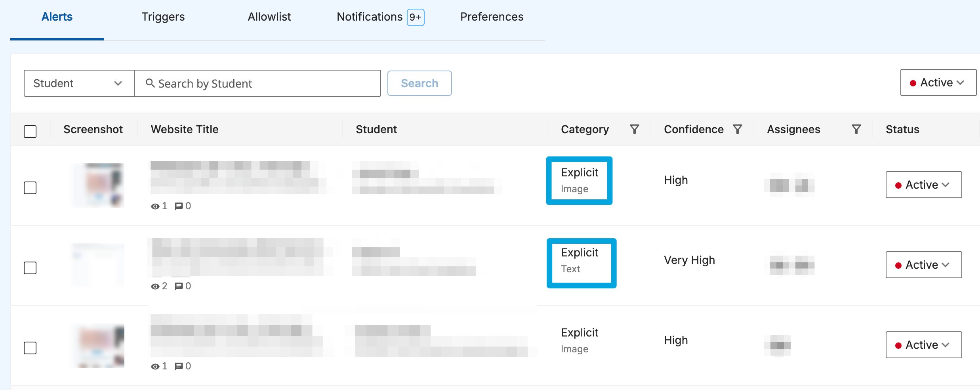Click the Search button
Image resolution: width=980 pixels, height=390 pixels.
click(x=419, y=83)
